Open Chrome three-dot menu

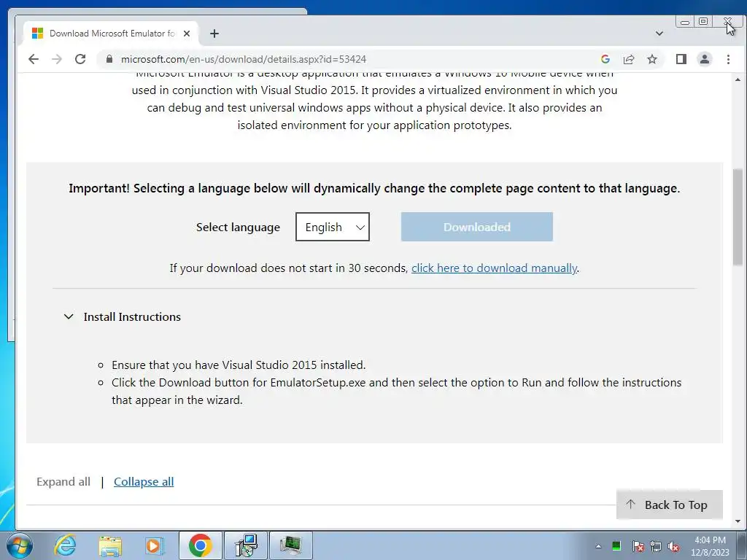tap(729, 59)
